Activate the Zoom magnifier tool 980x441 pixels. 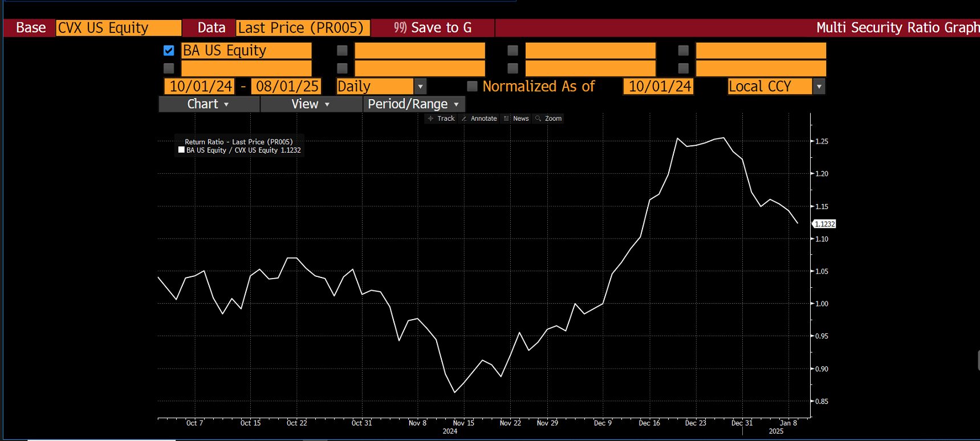point(548,119)
